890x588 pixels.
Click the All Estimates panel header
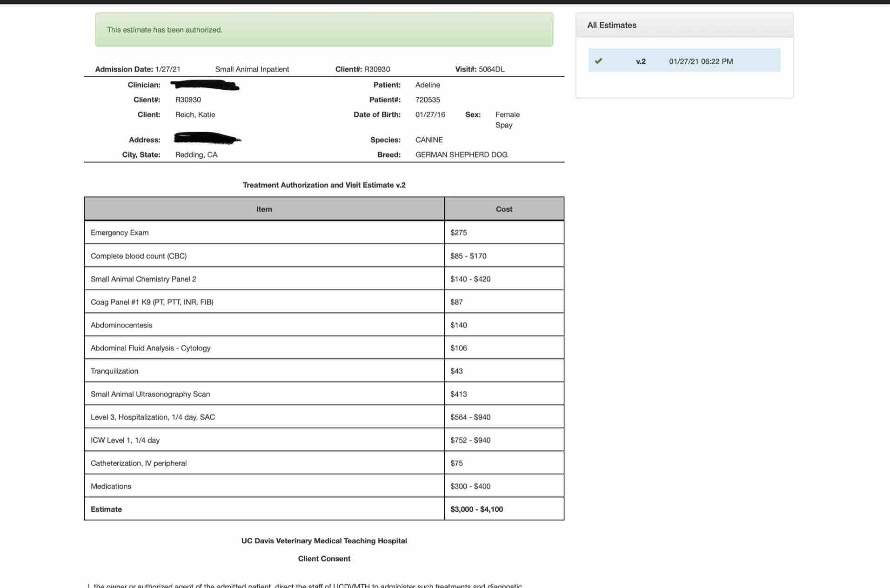coord(684,26)
